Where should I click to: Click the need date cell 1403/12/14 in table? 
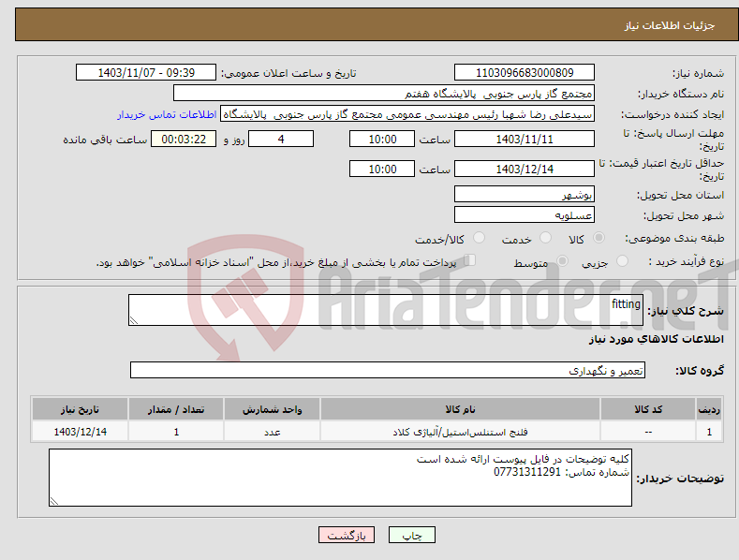click(81, 432)
